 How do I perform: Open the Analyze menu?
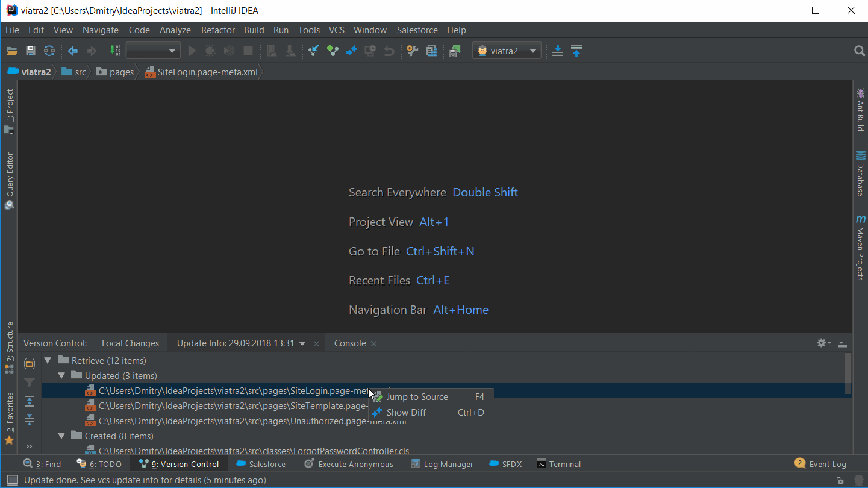[175, 30]
